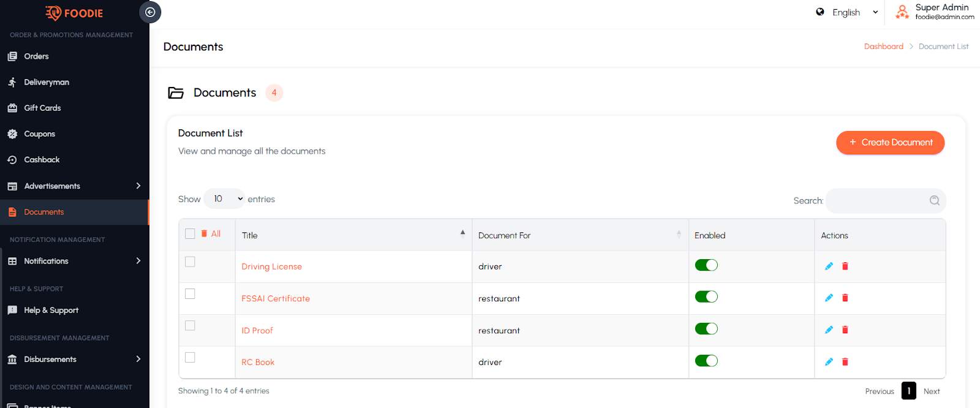The height and width of the screenshot is (408, 980).
Task: Click the trash icon next to All header
Action: (x=204, y=233)
